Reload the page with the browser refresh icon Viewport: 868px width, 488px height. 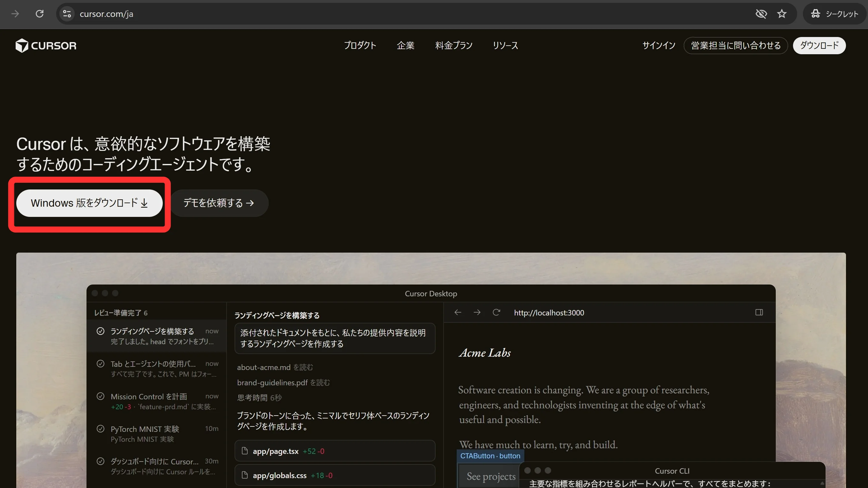40,14
